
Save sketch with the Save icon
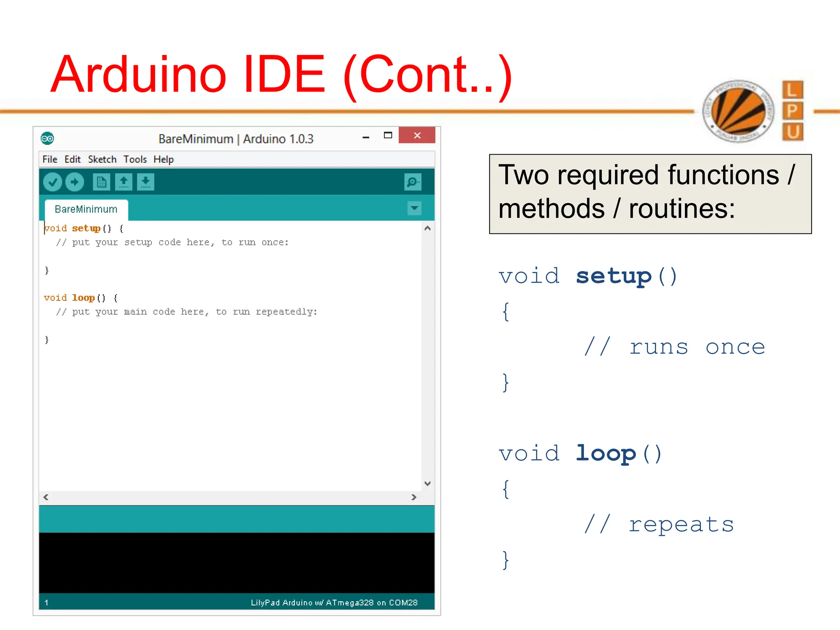(146, 182)
